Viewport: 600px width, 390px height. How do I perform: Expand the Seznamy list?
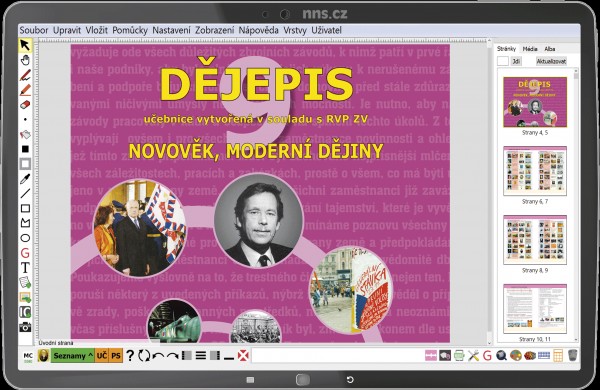coord(73,356)
